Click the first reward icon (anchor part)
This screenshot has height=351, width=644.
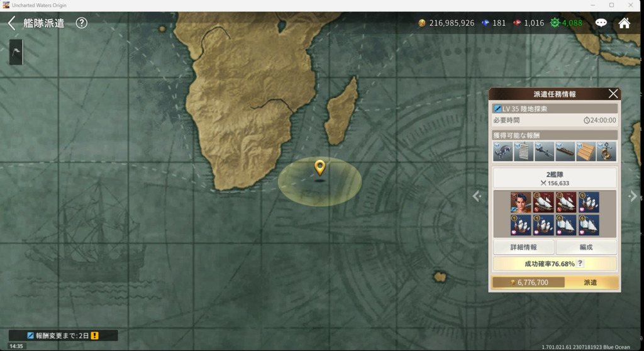pyautogui.click(x=502, y=151)
